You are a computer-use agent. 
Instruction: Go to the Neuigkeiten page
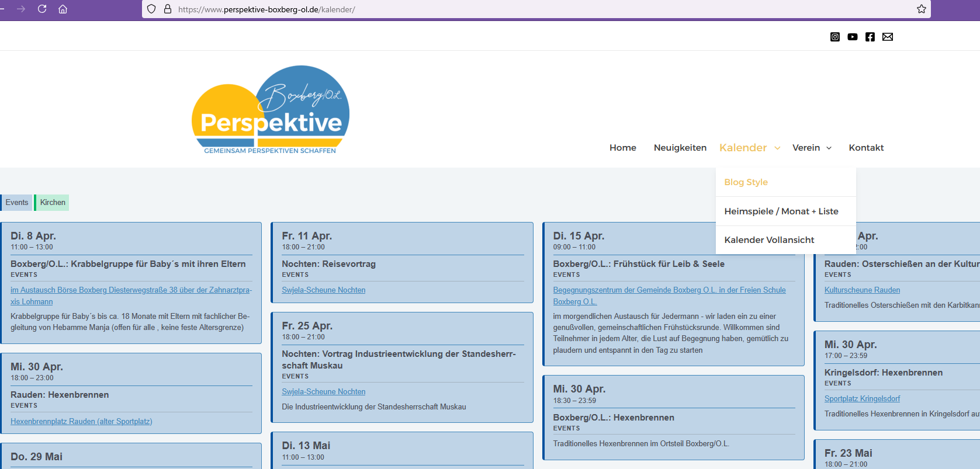point(680,148)
